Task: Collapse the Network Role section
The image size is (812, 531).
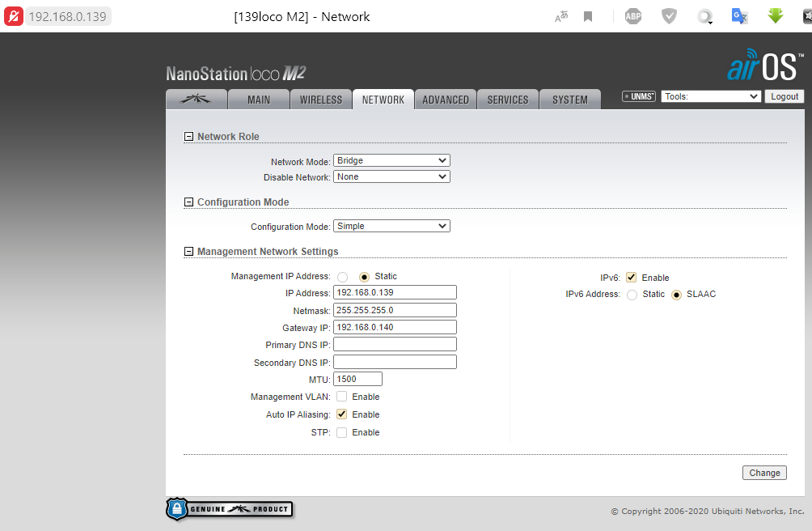Action: click(x=188, y=137)
